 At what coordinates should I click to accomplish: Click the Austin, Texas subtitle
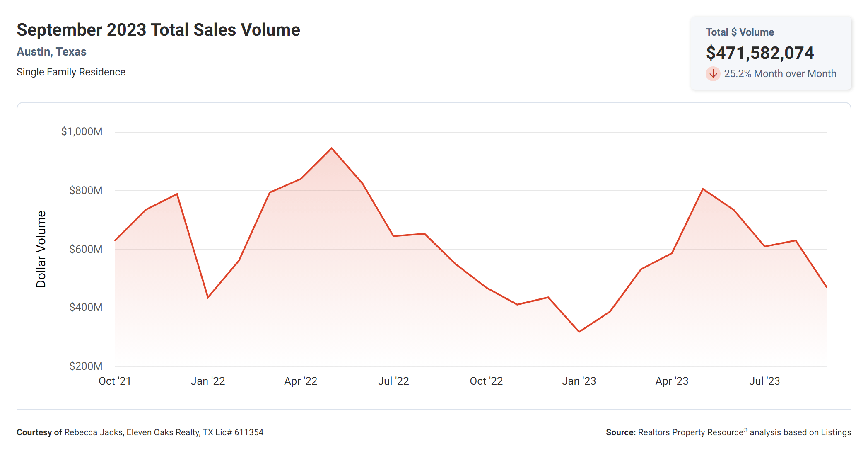pyautogui.click(x=51, y=52)
